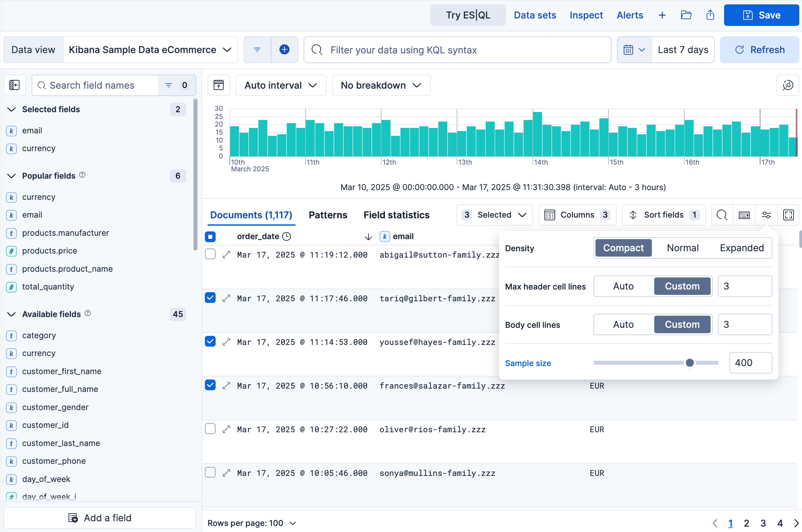Set density to Normal

click(x=682, y=248)
